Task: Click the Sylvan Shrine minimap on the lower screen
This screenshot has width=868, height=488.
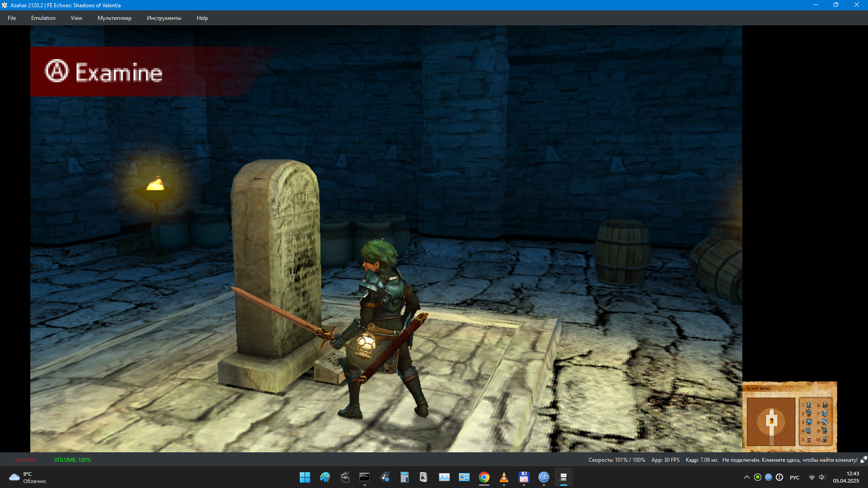Action: point(771,422)
